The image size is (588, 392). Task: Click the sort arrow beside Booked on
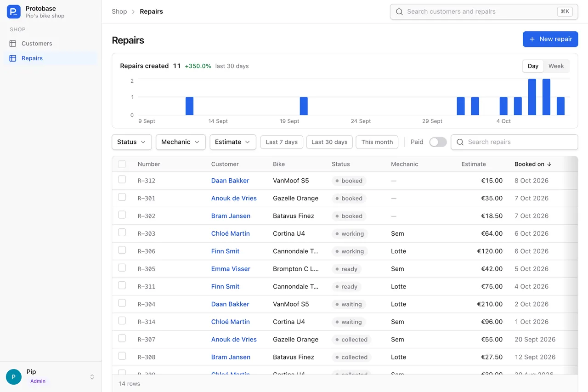(549, 164)
